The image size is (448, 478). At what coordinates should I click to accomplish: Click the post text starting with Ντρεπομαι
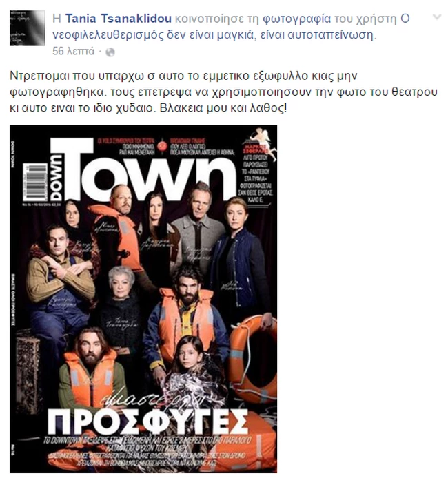(x=223, y=92)
